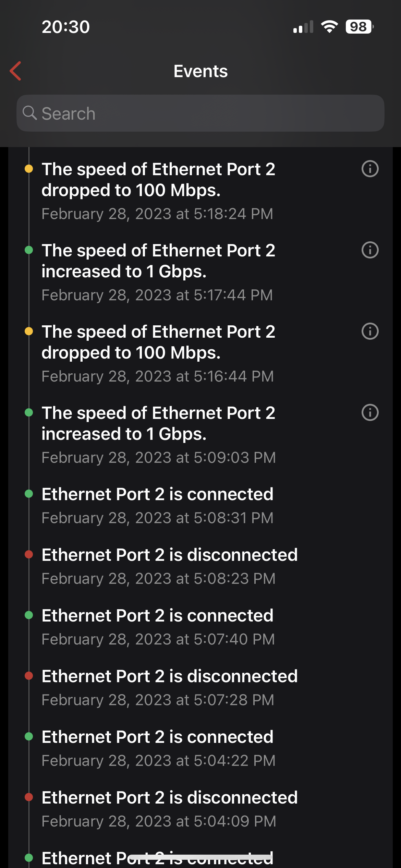The height and width of the screenshot is (868, 401).
Task: Open info for 5:18:24 PM speed drop
Action: [370, 169]
